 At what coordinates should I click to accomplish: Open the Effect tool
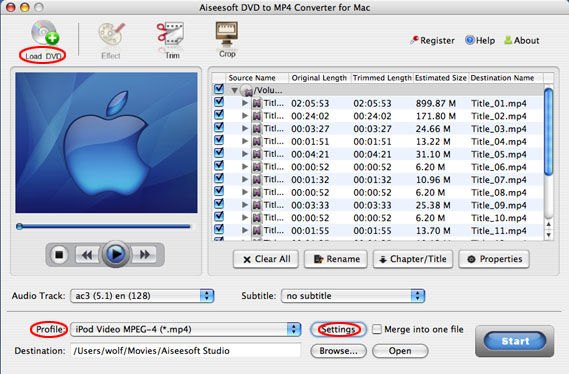(x=111, y=41)
